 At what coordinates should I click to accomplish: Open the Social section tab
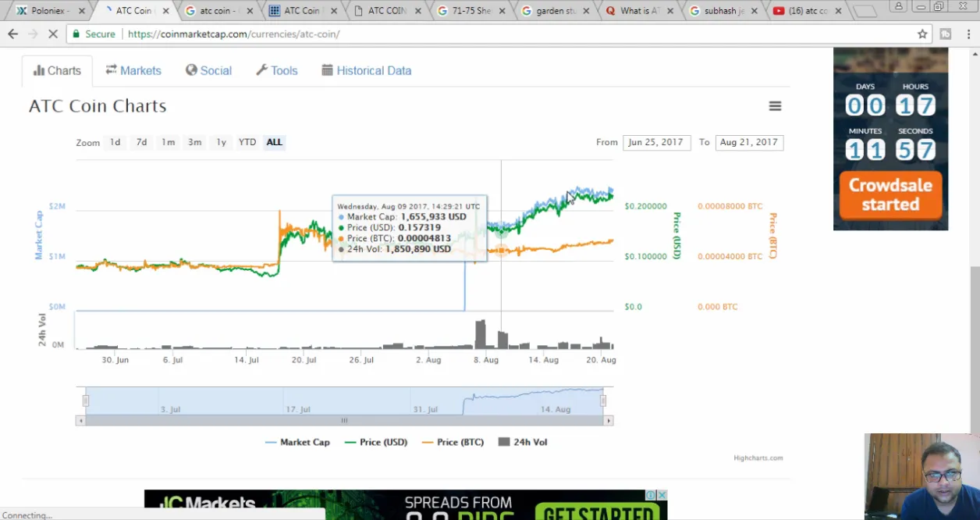[208, 71]
